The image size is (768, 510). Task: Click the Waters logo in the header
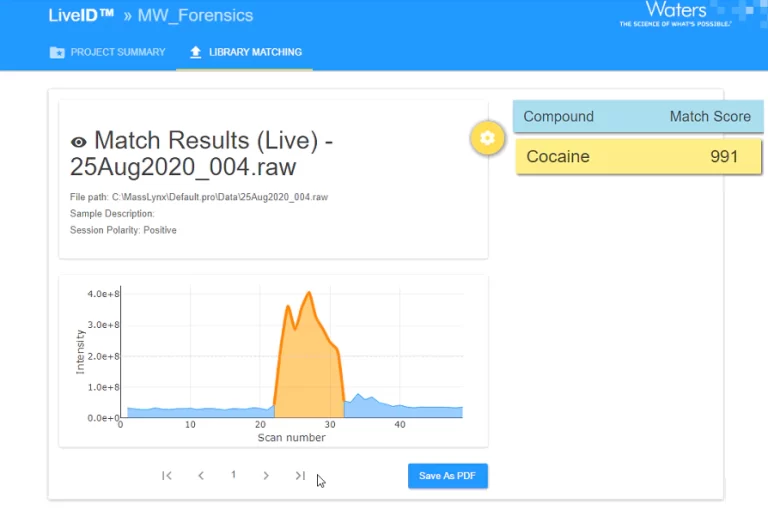coord(675,14)
